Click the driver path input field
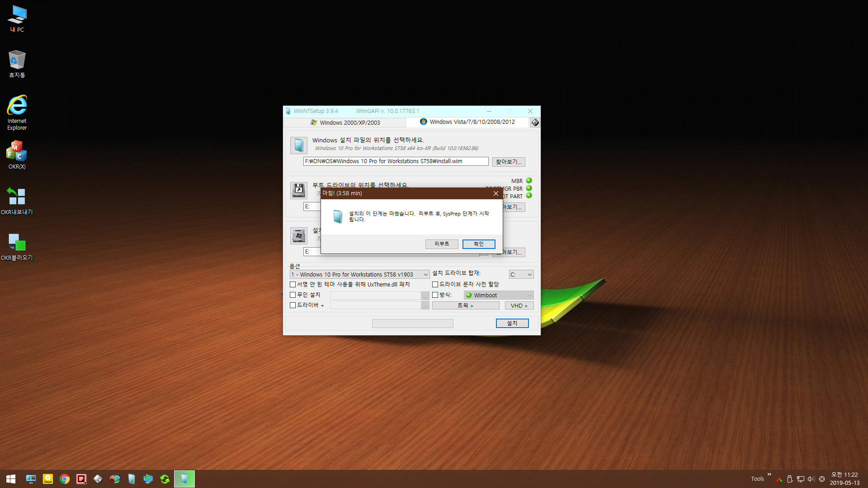Viewport: 868px width, 488px height. pos(376,306)
